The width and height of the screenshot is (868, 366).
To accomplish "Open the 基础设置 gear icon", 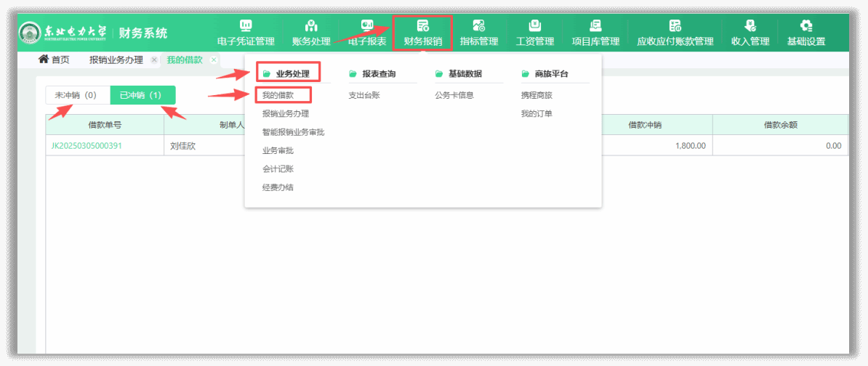I will point(806,26).
